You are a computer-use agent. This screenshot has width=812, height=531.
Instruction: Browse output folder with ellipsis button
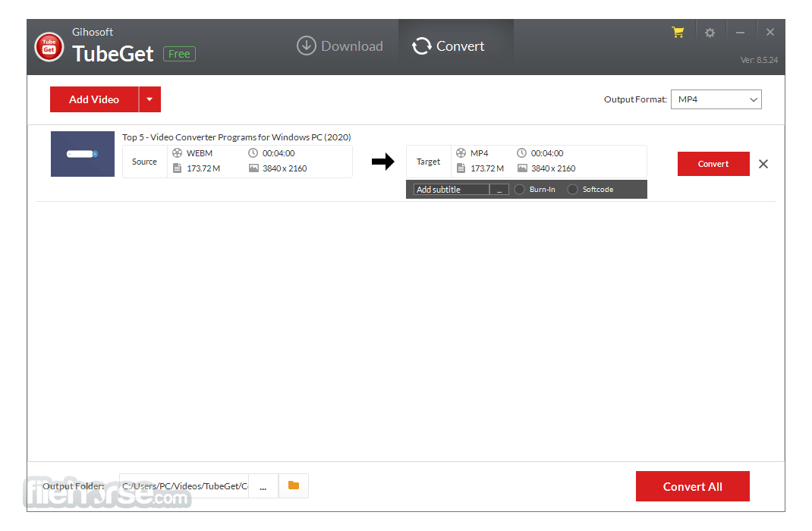pos(263,486)
